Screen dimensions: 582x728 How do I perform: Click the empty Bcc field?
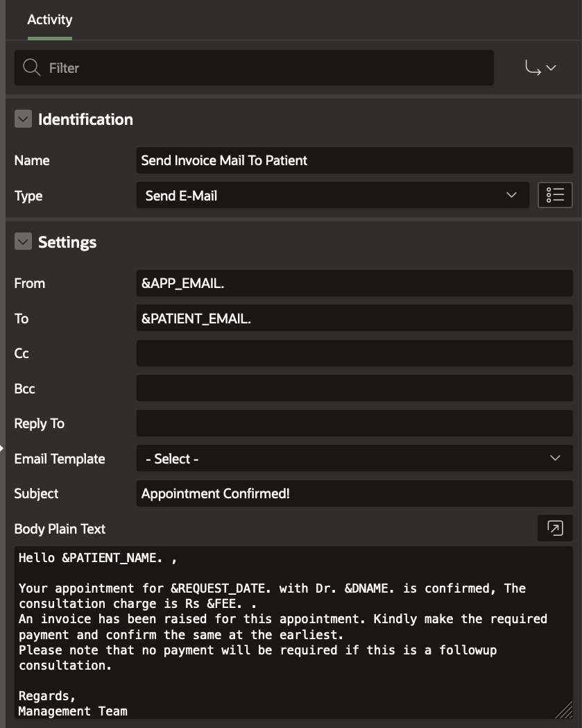point(355,389)
